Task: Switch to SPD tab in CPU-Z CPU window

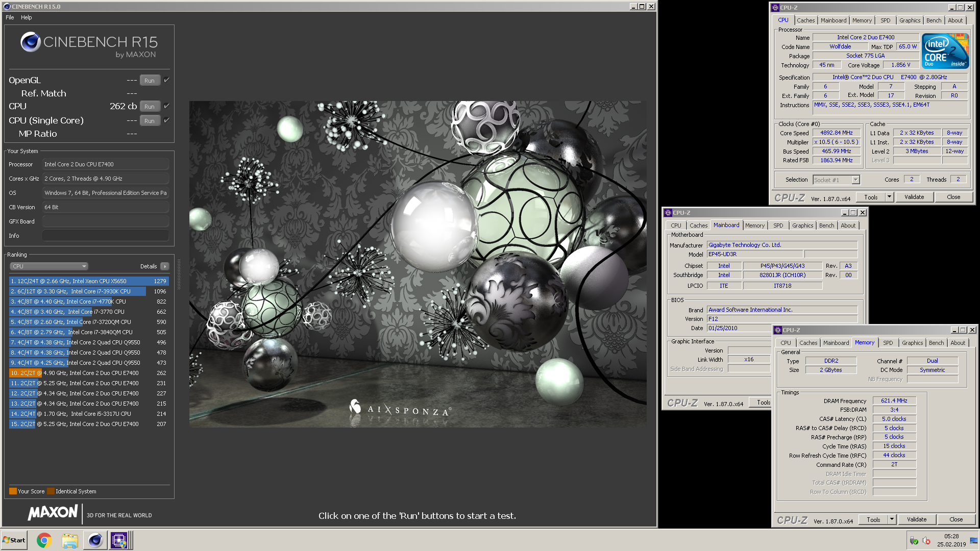Action: pos(886,20)
